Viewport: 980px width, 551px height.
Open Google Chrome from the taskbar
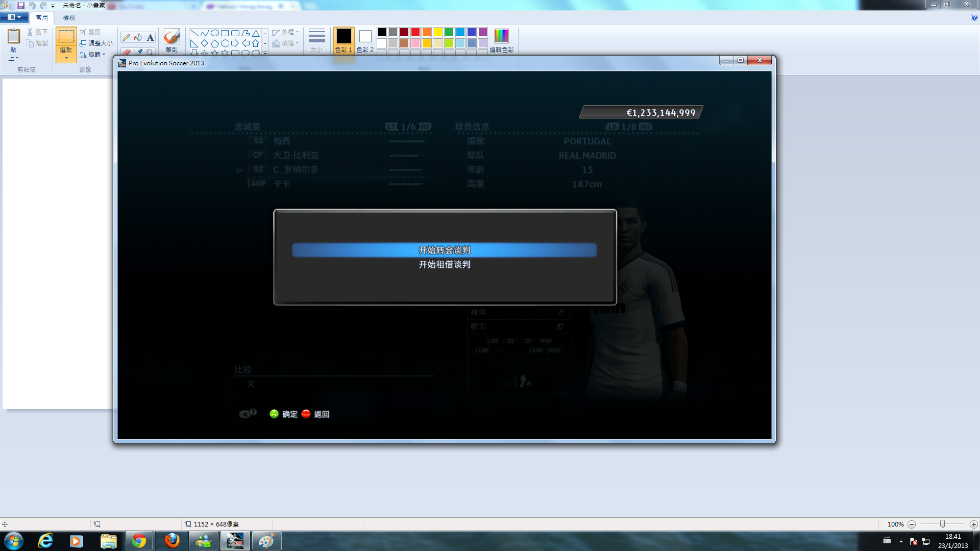click(x=139, y=541)
